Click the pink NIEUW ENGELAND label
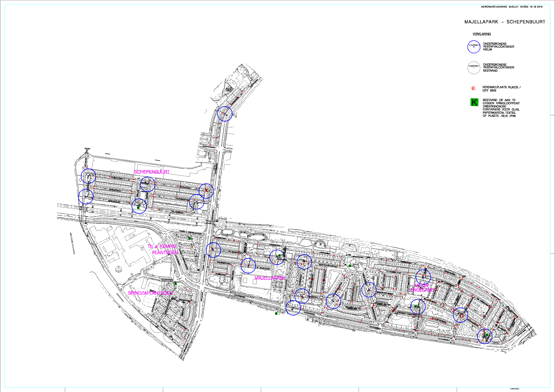This screenshot has height=392, width=555. click(x=422, y=288)
